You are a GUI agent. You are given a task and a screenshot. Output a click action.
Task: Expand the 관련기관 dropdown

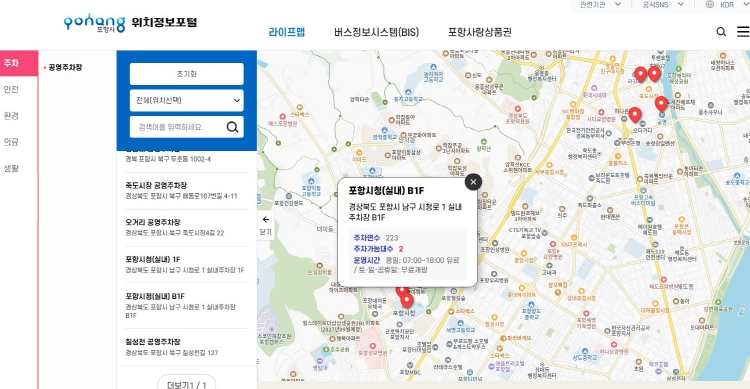[x=600, y=4]
